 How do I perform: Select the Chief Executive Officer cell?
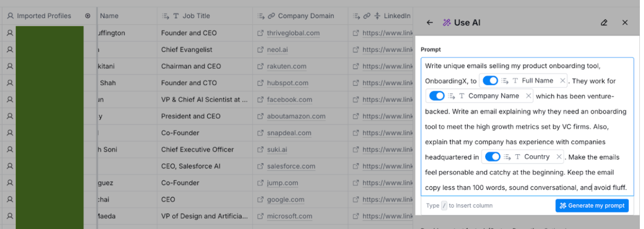click(x=205, y=150)
